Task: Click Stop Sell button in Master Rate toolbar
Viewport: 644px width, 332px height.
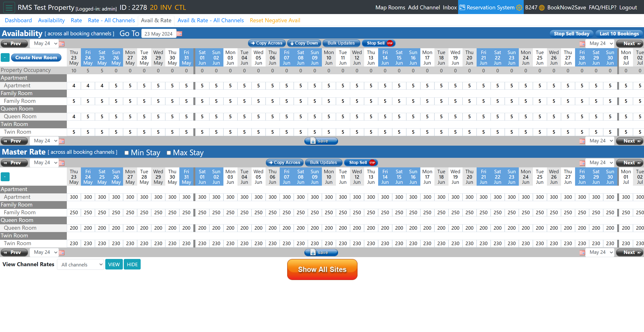Action: tap(361, 162)
